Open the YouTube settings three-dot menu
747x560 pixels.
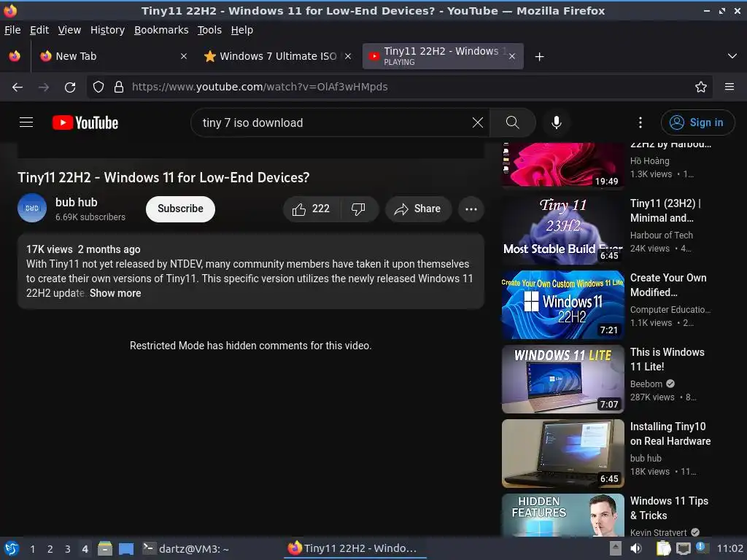pos(640,122)
